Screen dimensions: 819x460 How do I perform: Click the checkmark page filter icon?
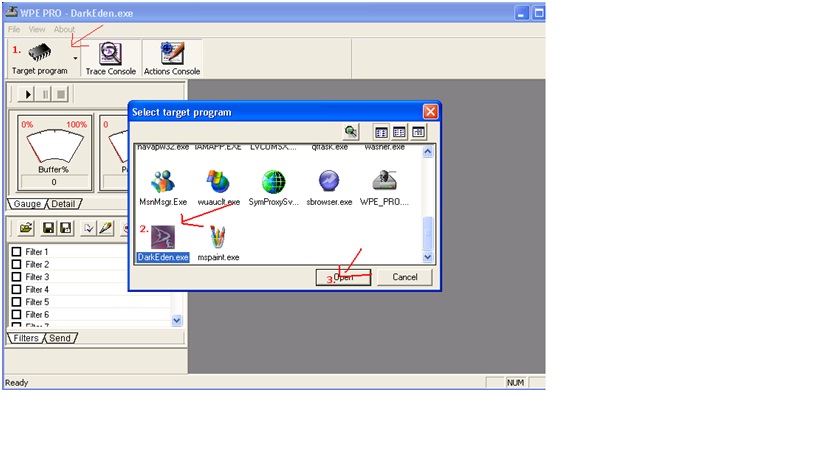(88, 228)
